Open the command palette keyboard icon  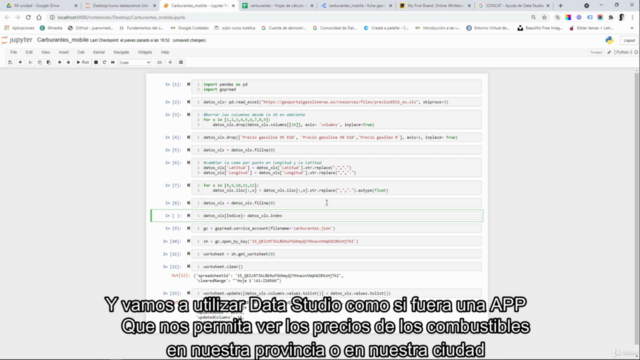tap(160, 62)
